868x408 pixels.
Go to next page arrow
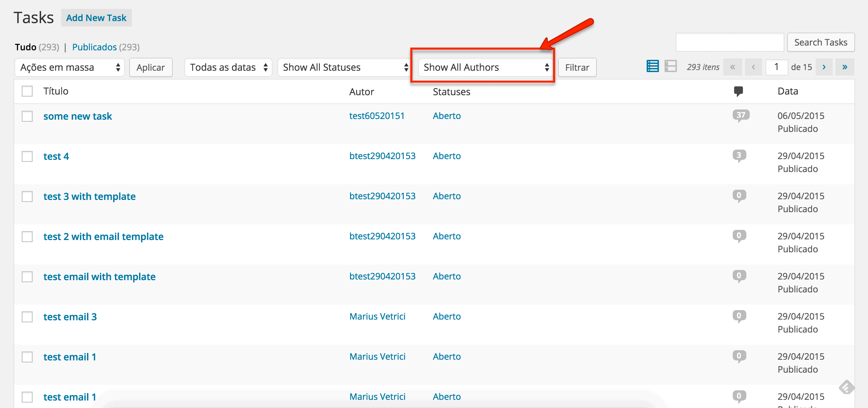point(823,67)
